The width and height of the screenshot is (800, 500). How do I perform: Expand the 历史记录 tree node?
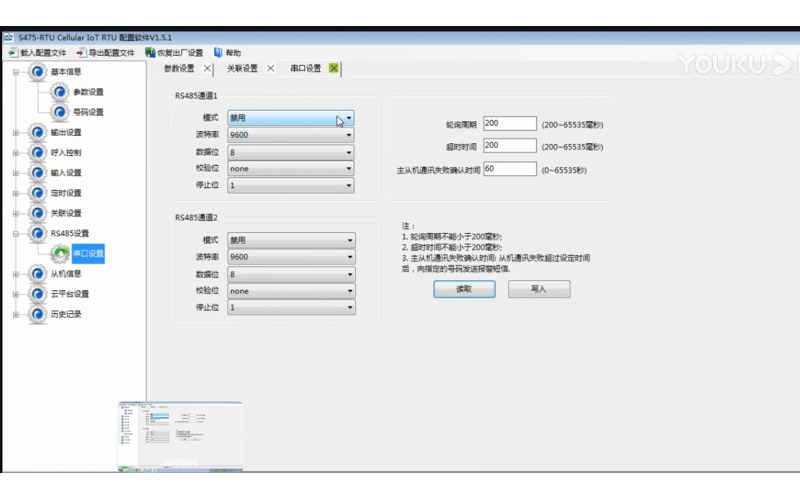tap(16, 314)
